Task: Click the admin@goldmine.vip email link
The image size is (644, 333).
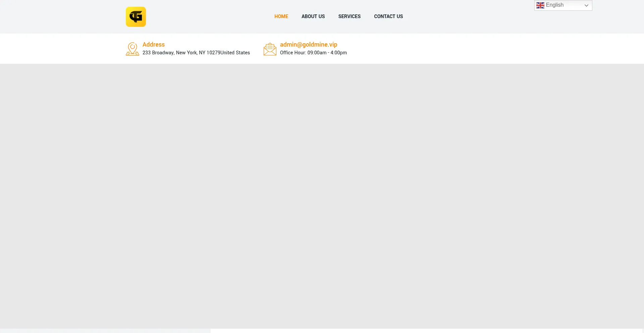Action: 309,45
